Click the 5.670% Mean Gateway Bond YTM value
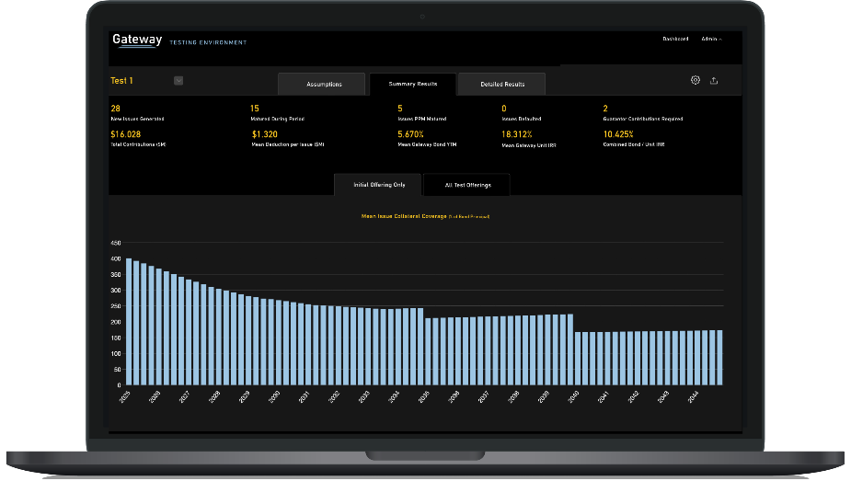This screenshot has height=504, width=851. [413, 134]
